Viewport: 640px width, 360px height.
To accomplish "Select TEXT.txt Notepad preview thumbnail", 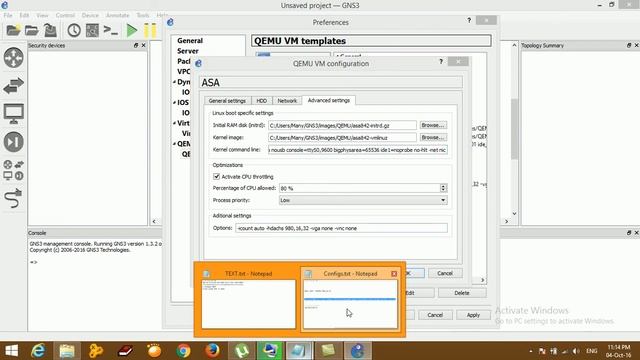I will (x=248, y=304).
